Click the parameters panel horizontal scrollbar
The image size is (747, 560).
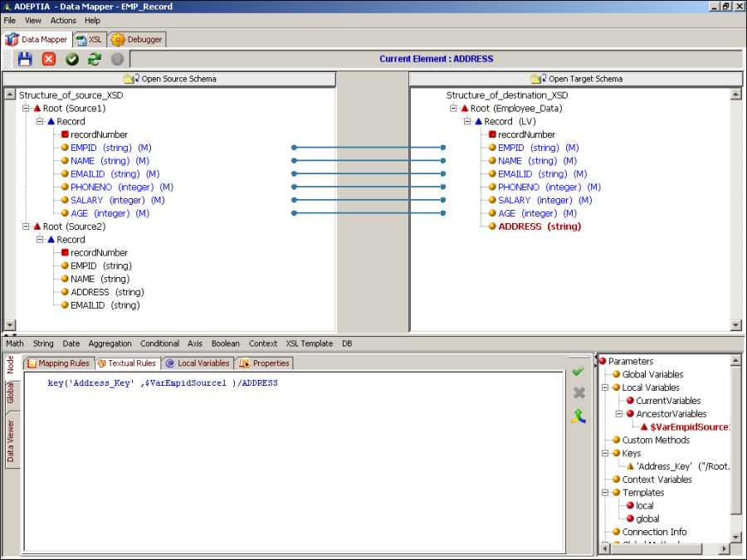(664, 548)
